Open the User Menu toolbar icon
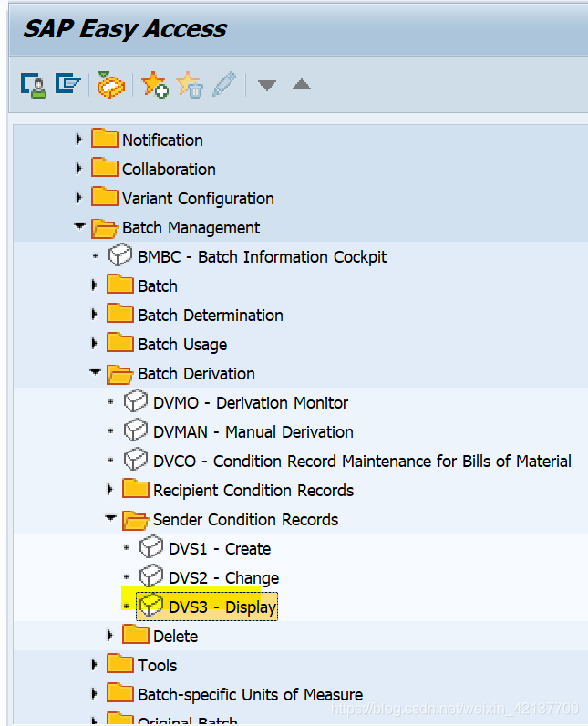 point(34,85)
